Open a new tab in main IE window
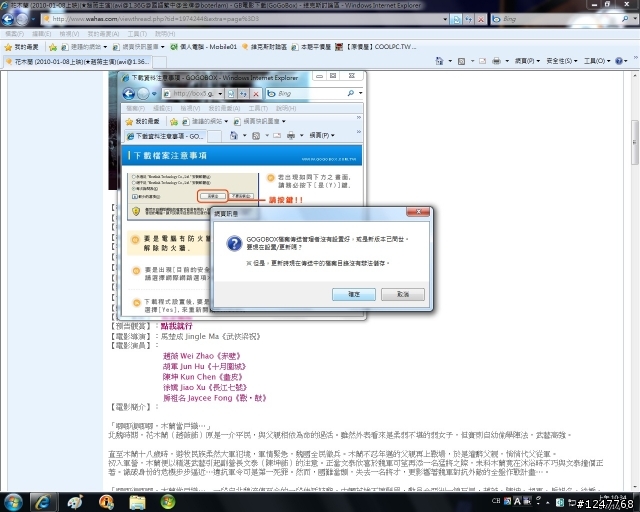640x512 pixels. pyautogui.click(x=159, y=62)
